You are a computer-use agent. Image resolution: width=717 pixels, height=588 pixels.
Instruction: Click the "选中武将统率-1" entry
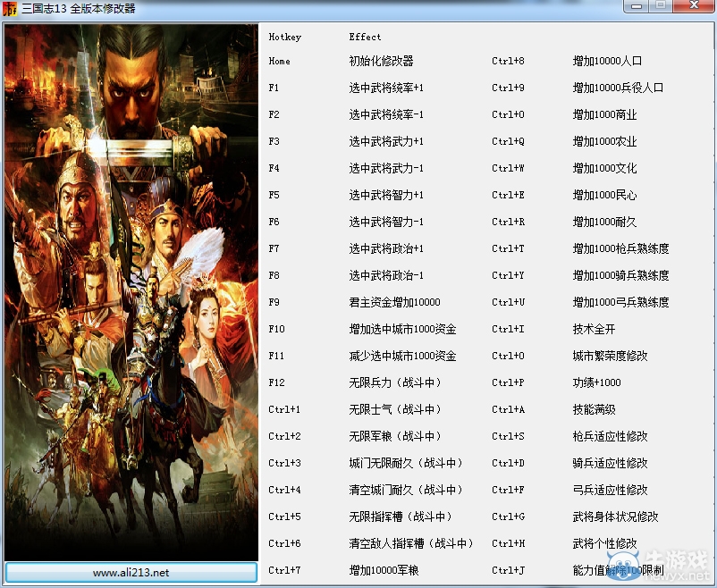click(x=386, y=114)
